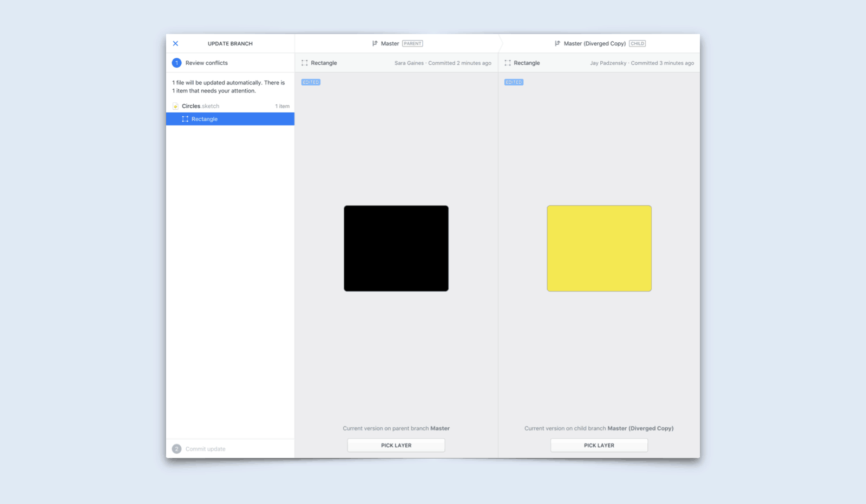Click the '1 file will be updated' message

tap(228, 87)
